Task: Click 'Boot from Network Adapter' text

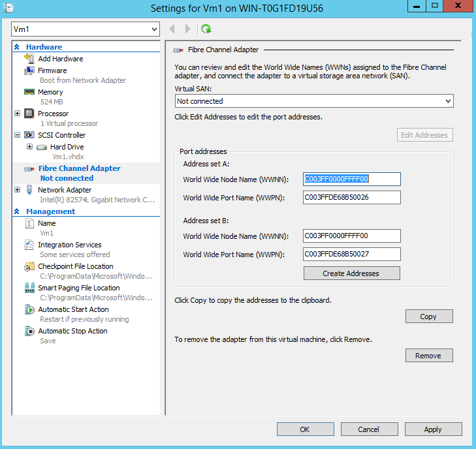Action: tap(83, 80)
